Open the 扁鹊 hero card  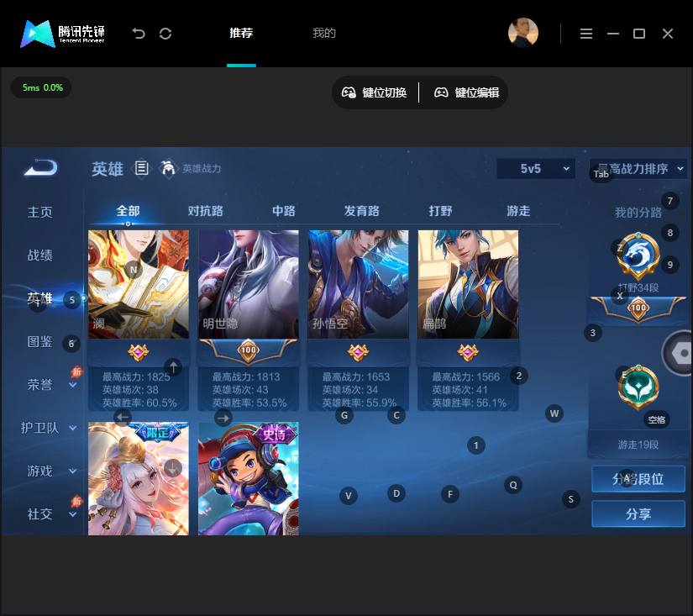pos(468,284)
